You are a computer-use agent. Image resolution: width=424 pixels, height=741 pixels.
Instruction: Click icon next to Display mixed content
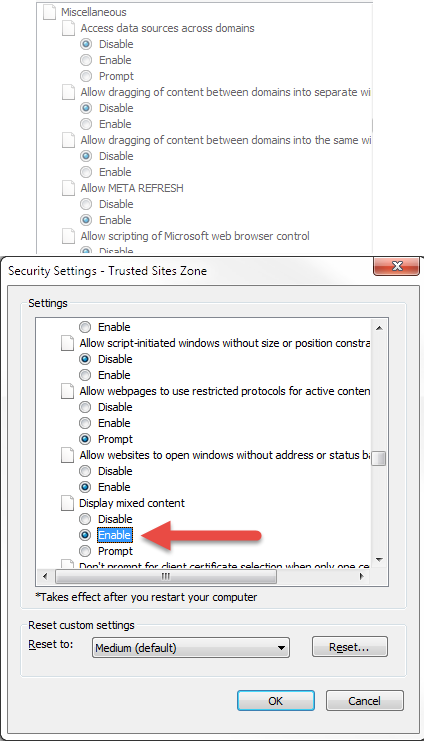[68, 503]
